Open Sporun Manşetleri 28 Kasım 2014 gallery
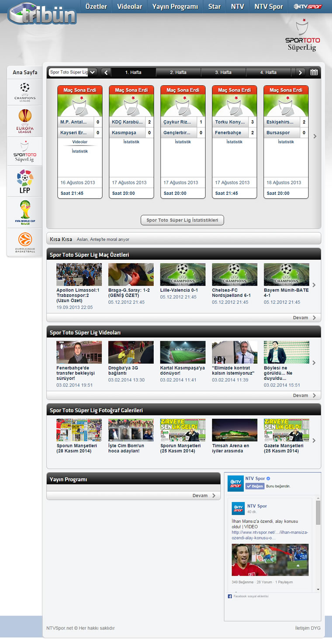The width and height of the screenshot is (332, 644). click(79, 430)
